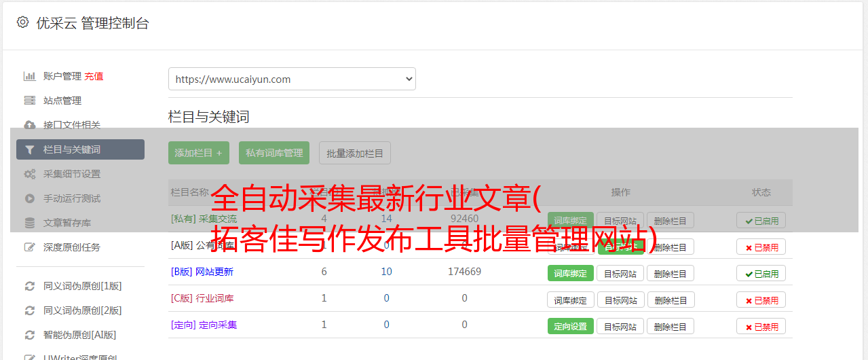The width and height of the screenshot is (868, 360).
Task: Click 定向设置 in the 定向采集 row
Action: coord(571,327)
